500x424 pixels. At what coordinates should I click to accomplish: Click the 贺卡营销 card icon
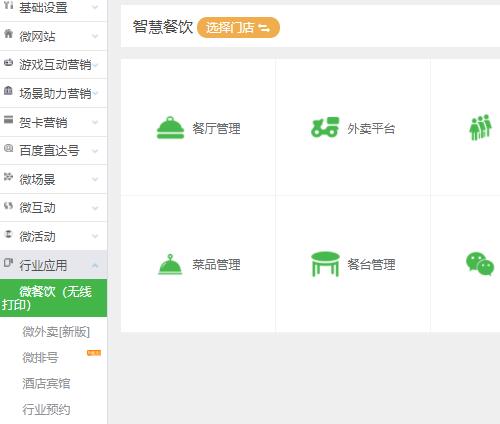click(x=8, y=119)
